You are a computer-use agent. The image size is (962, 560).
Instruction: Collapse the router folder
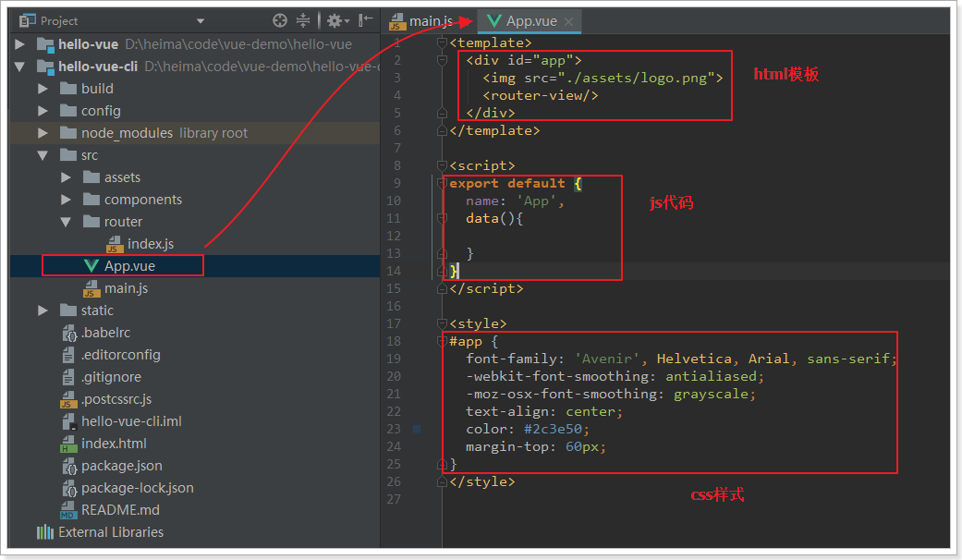(x=66, y=222)
